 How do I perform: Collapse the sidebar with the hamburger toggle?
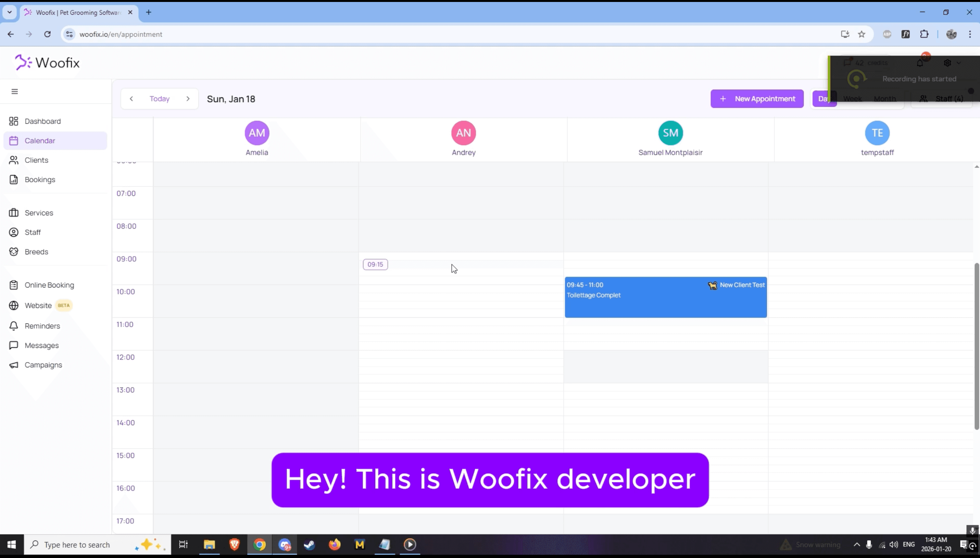click(15, 91)
